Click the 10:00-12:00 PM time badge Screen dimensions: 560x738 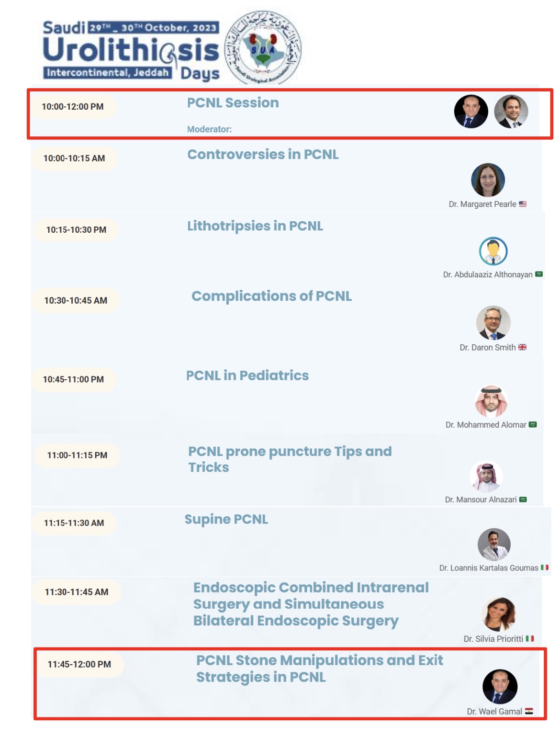coord(73,107)
